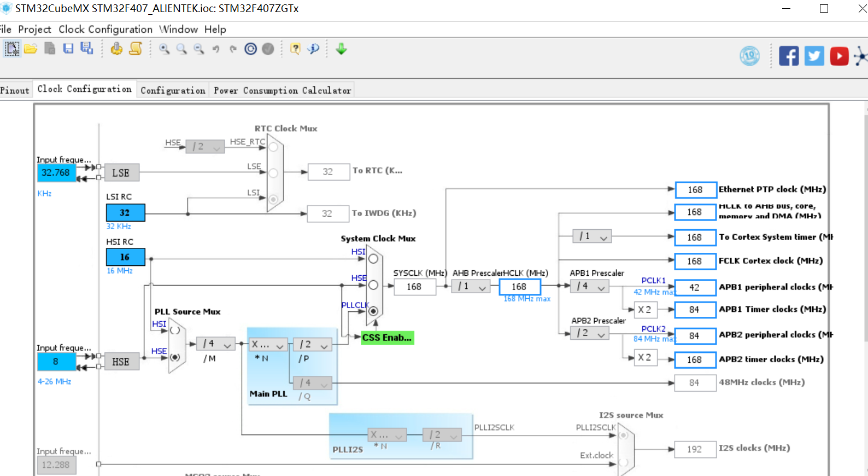Reset clock configuration with circular arrow icon
The width and height of the screenshot is (868, 476).
[x=250, y=49]
